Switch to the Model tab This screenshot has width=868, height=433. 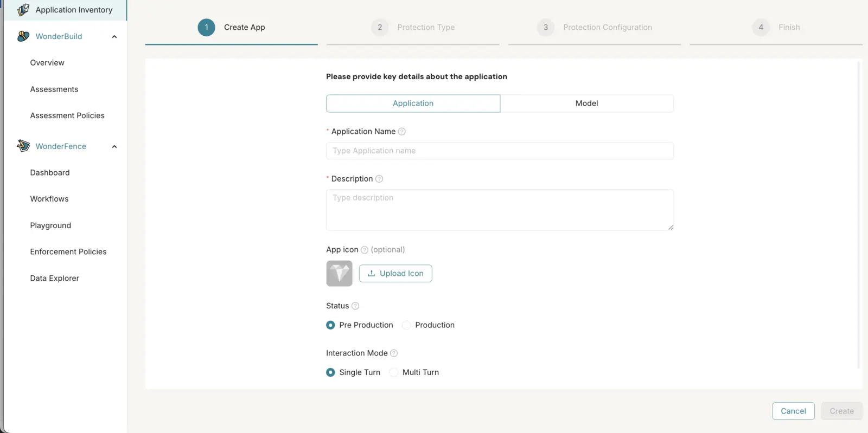tap(587, 104)
